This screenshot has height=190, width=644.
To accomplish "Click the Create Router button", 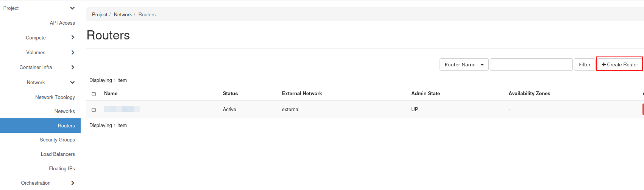I will (619, 64).
